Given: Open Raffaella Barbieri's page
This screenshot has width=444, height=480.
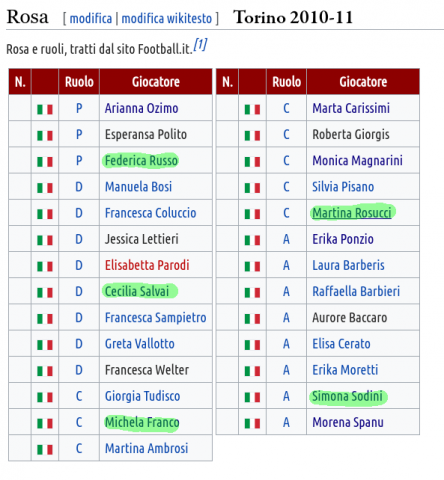Looking at the screenshot, I should [356, 291].
